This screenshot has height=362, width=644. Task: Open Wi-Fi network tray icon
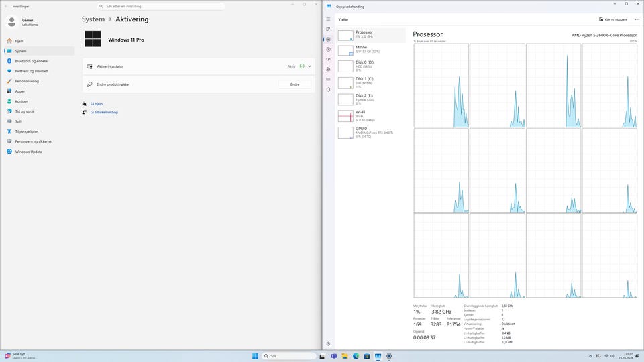tap(606, 356)
